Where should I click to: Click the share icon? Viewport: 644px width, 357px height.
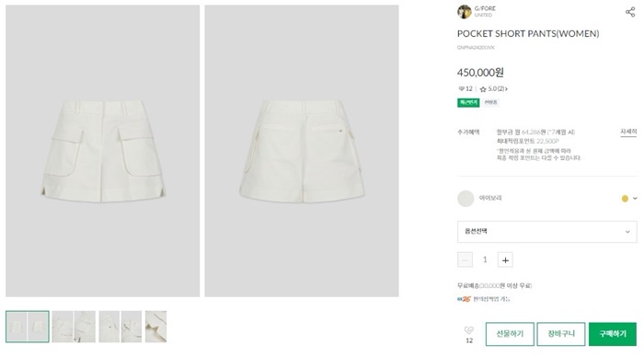point(630,12)
